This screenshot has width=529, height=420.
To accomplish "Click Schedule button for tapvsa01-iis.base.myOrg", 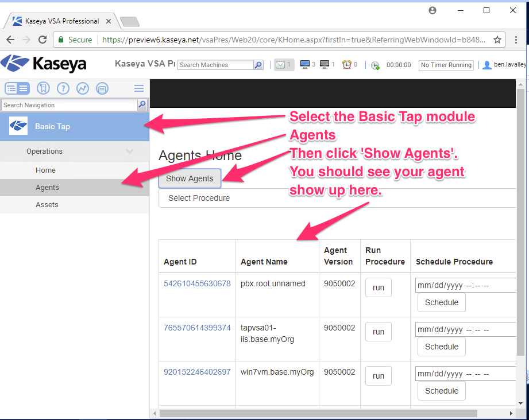I will pyautogui.click(x=441, y=347).
